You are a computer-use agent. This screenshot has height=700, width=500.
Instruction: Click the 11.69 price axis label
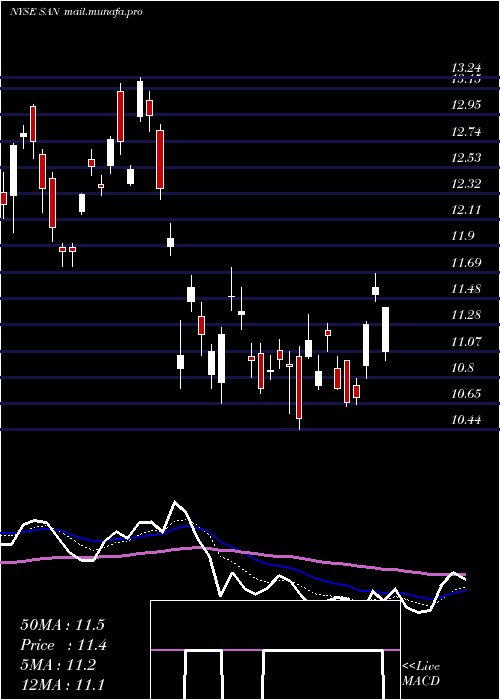(466, 263)
